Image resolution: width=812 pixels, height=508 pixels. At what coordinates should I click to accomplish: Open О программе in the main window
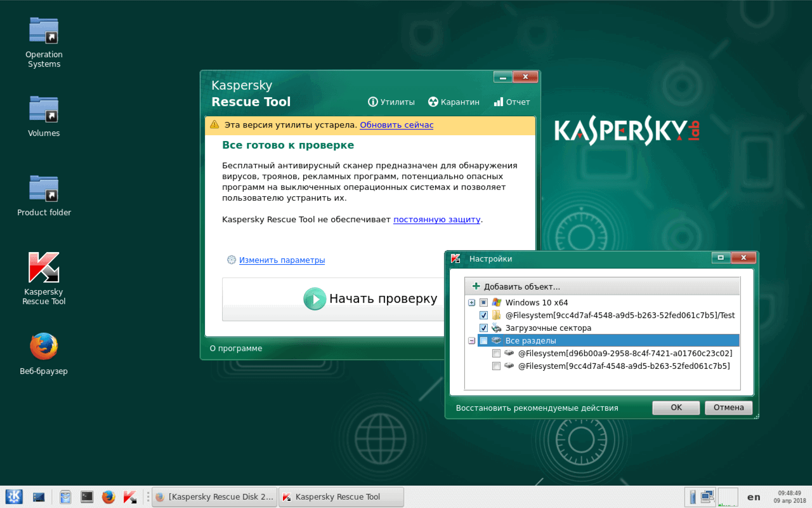coord(236,348)
